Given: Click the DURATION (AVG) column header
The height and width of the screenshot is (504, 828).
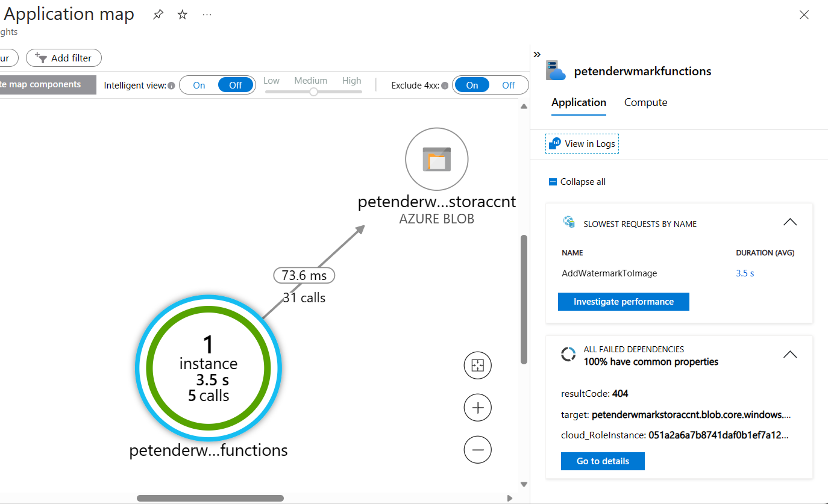Looking at the screenshot, I should pyautogui.click(x=765, y=253).
